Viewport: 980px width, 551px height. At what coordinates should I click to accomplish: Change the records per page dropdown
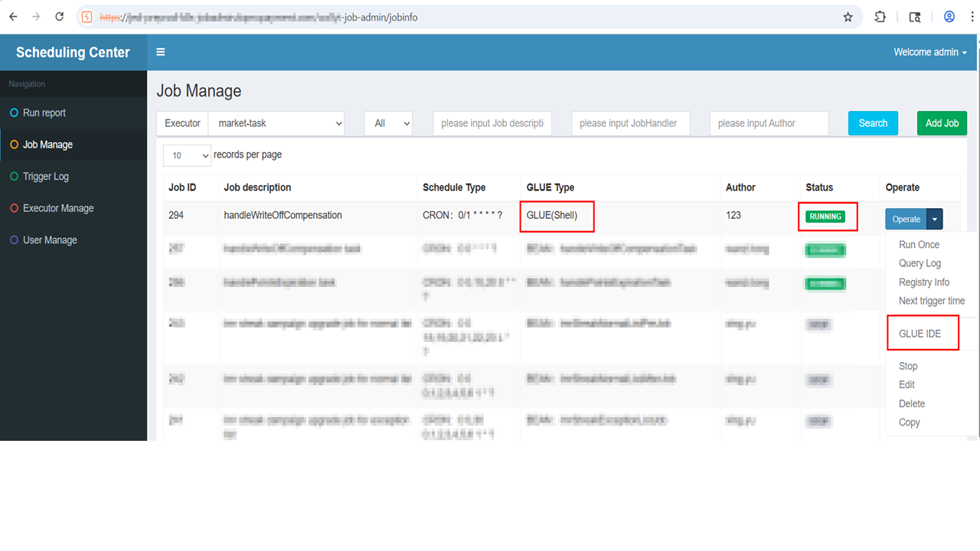[187, 155]
